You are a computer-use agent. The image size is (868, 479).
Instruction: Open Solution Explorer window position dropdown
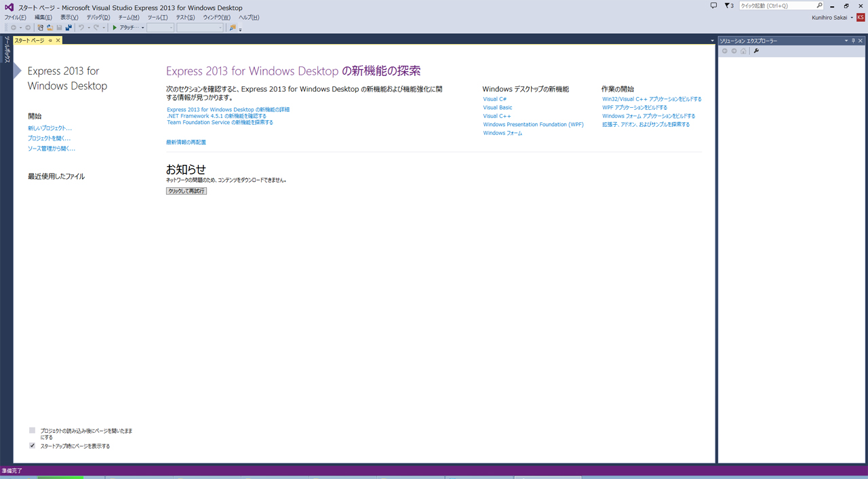(x=846, y=41)
